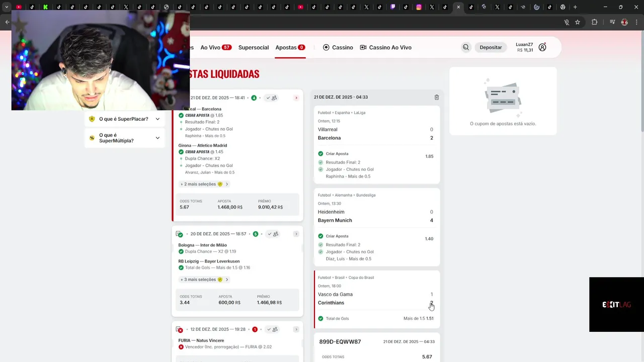
Task: Click the Cassino Ao Vivo camera icon
Action: pyautogui.click(x=363, y=47)
